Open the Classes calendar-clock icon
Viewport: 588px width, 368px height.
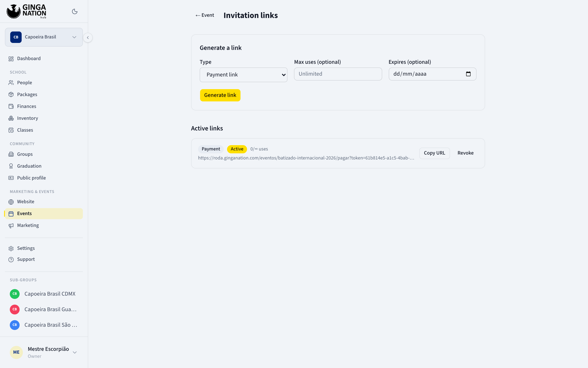11,130
